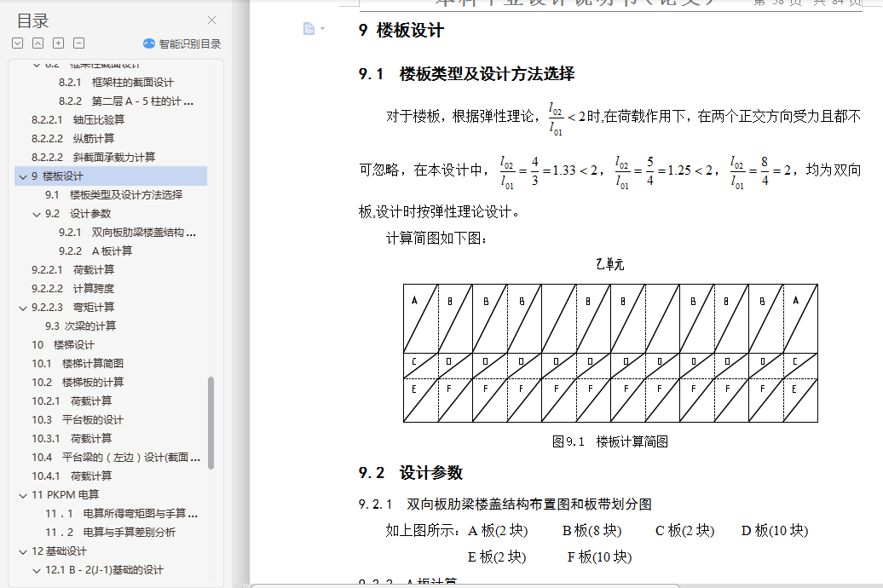Open 9.2.2 A 板计算 entry
Viewport: 883px width, 588px height.
pyautogui.click(x=95, y=251)
